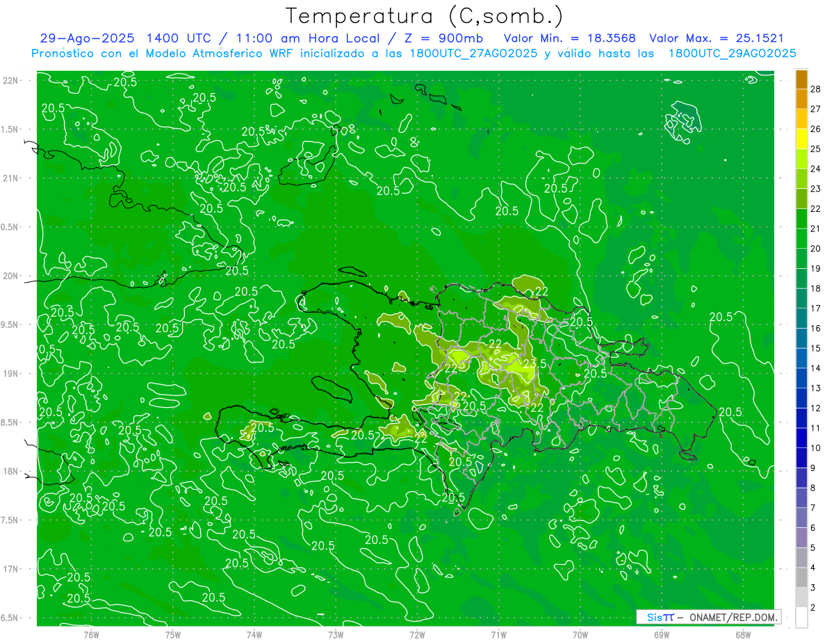Click the '69W' longitude axis label
Screen dimensions: 834x644
pos(662,634)
